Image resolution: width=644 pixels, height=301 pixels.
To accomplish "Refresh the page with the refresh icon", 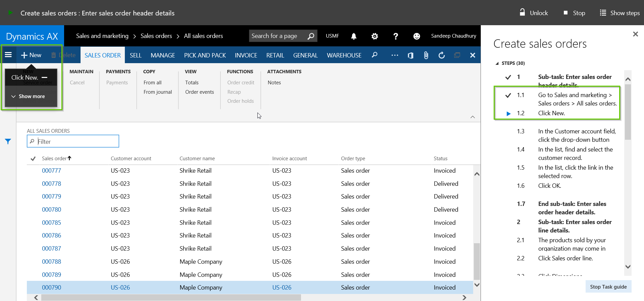I will [x=442, y=55].
